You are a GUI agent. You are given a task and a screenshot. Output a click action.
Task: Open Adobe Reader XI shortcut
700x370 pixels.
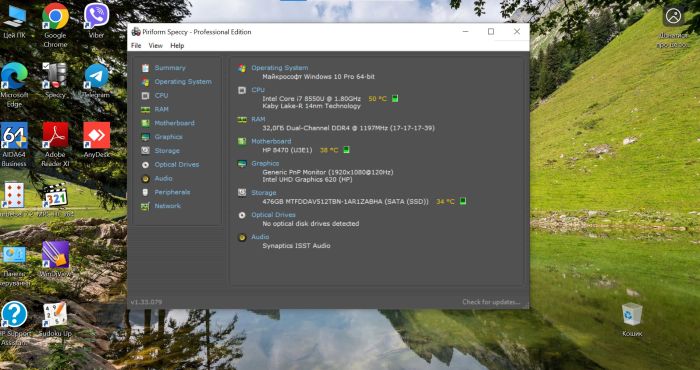click(55, 145)
